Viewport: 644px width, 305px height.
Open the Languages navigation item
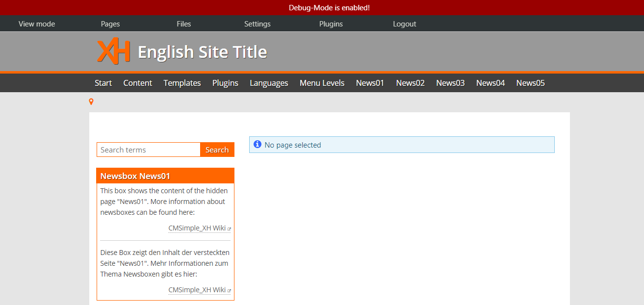(269, 83)
